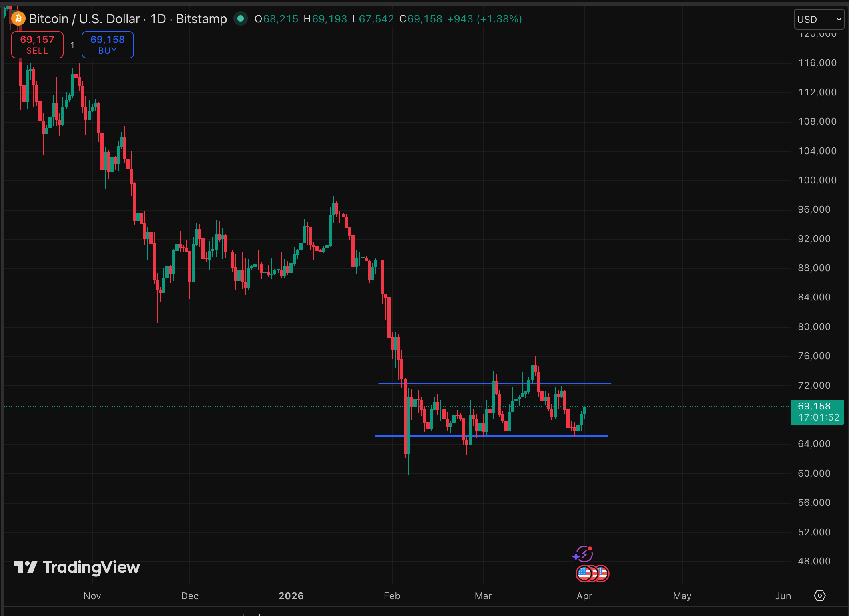
Task: Click the Feb label on time axis
Action: 392,596
